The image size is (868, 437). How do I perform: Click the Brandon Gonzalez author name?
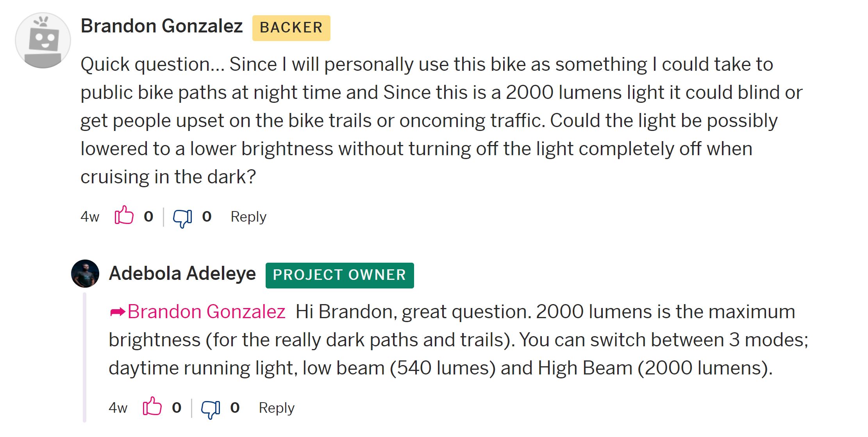pyautogui.click(x=162, y=26)
